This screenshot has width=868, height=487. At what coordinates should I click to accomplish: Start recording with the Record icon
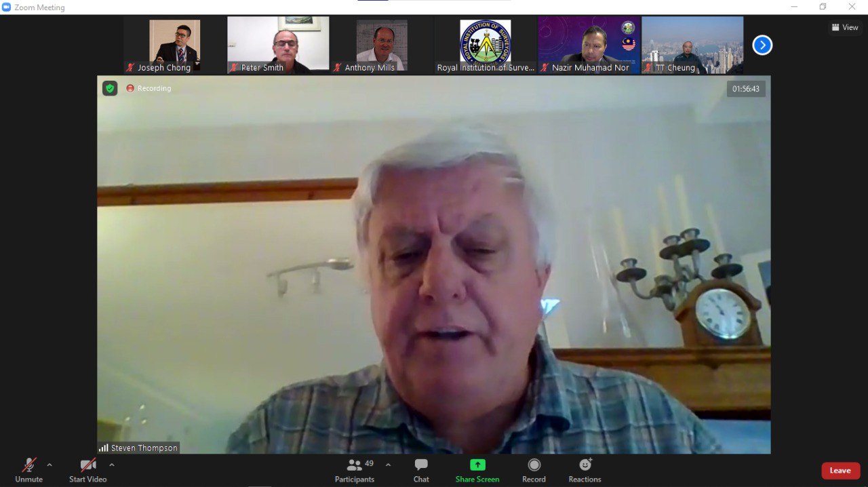(534, 465)
